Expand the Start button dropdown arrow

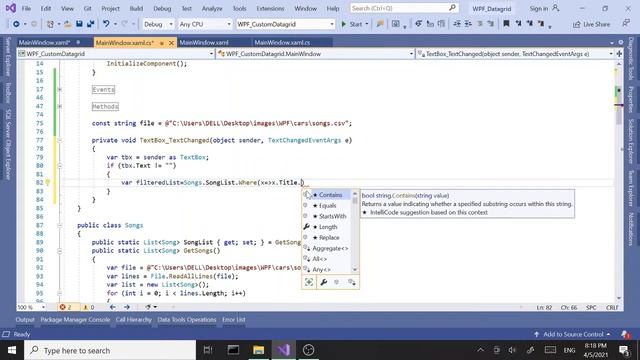[367, 24]
